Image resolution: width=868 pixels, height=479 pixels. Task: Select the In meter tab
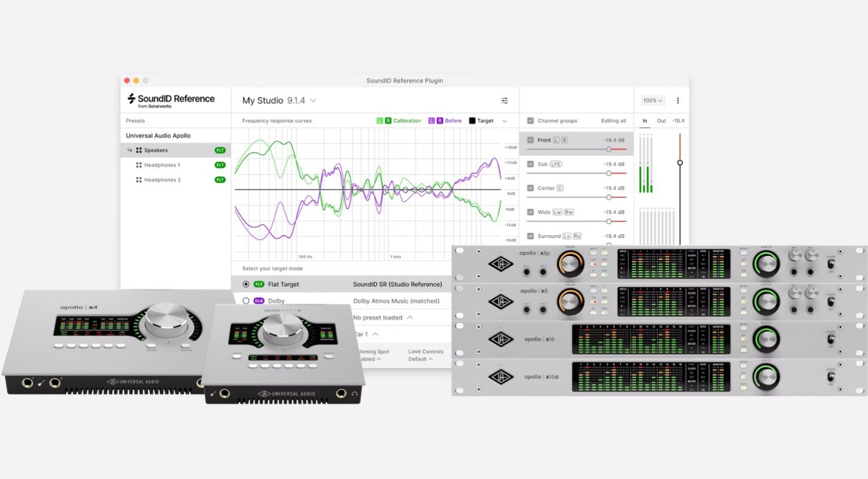point(644,120)
